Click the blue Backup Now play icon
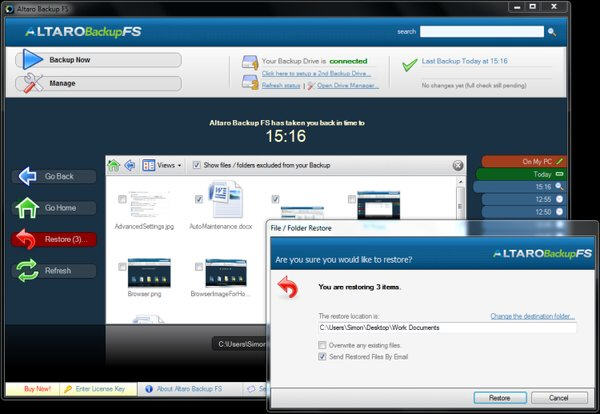 point(32,60)
